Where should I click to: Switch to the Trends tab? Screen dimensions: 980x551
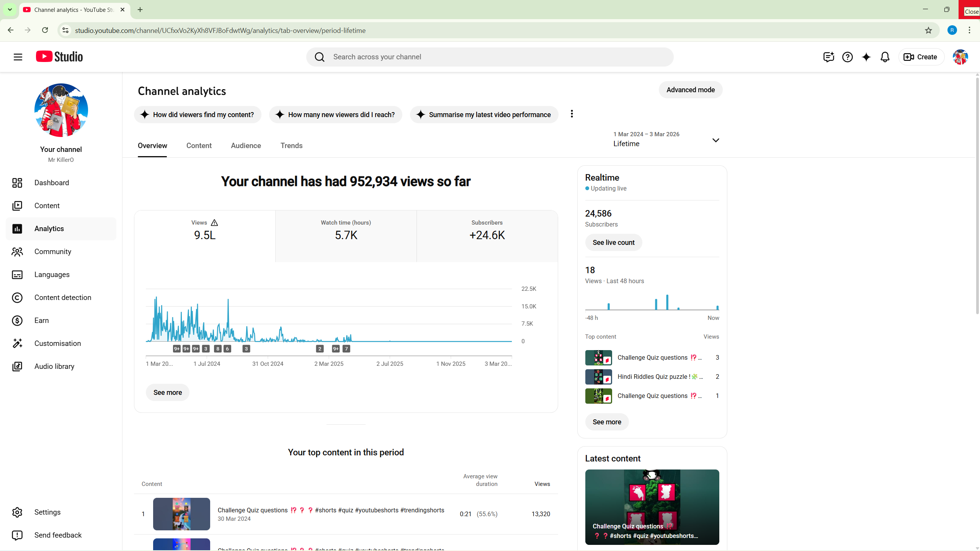[291, 146]
